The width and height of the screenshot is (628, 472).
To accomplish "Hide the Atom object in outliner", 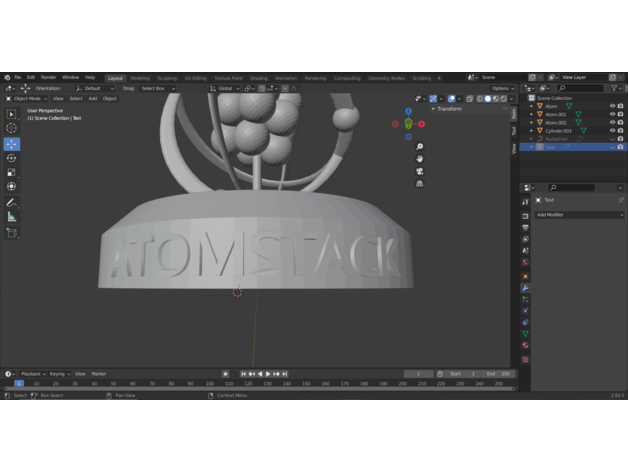I will (x=612, y=106).
